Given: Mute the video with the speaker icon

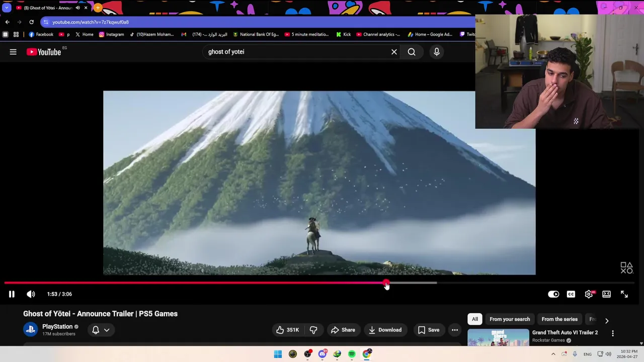Looking at the screenshot, I should [31, 294].
